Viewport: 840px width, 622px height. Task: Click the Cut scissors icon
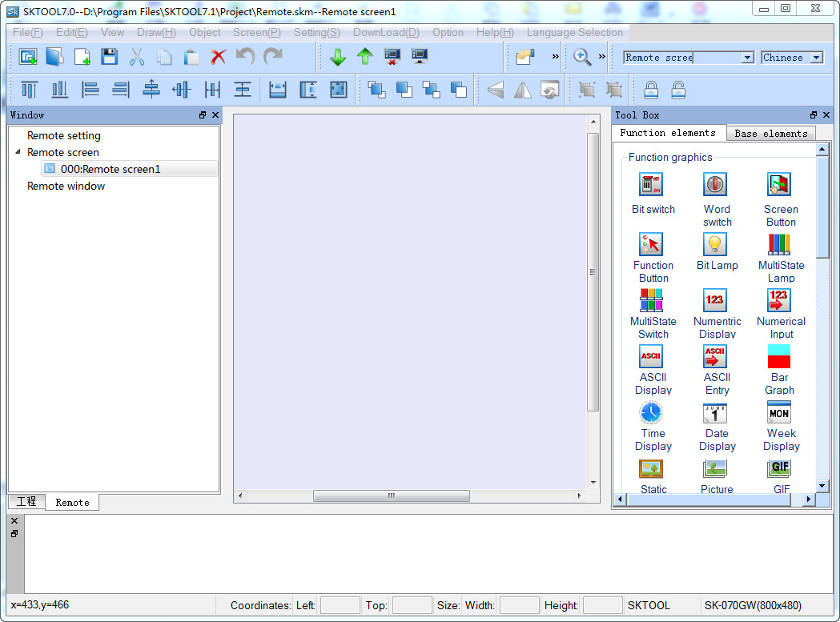[137, 57]
